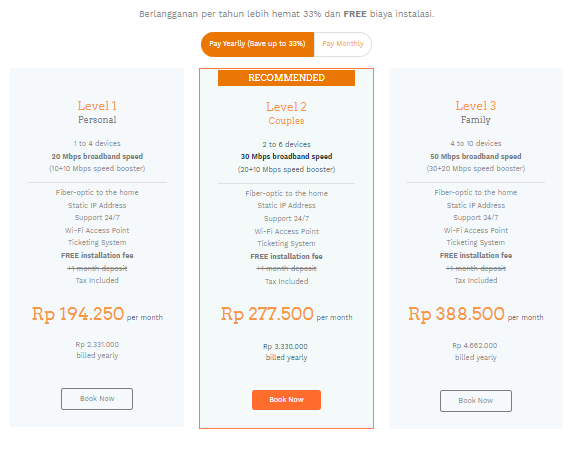This screenshot has height=458, width=572.
Task: Click the Rp 388.500 per month price
Action: coord(476,314)
